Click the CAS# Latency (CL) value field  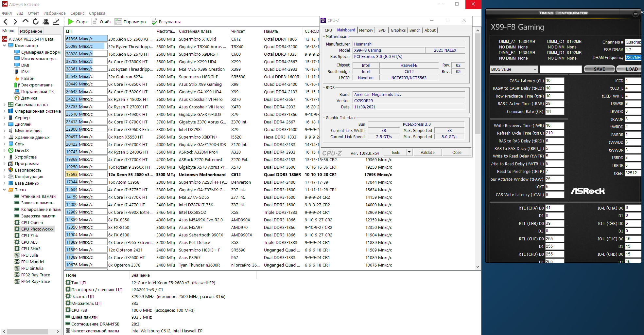click(555, 81)
